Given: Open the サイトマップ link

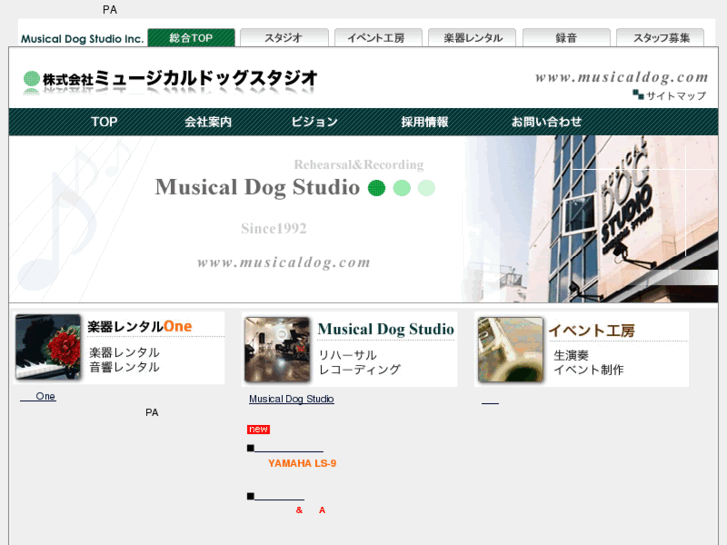Looking at the screenshot, I should [676, 96].
